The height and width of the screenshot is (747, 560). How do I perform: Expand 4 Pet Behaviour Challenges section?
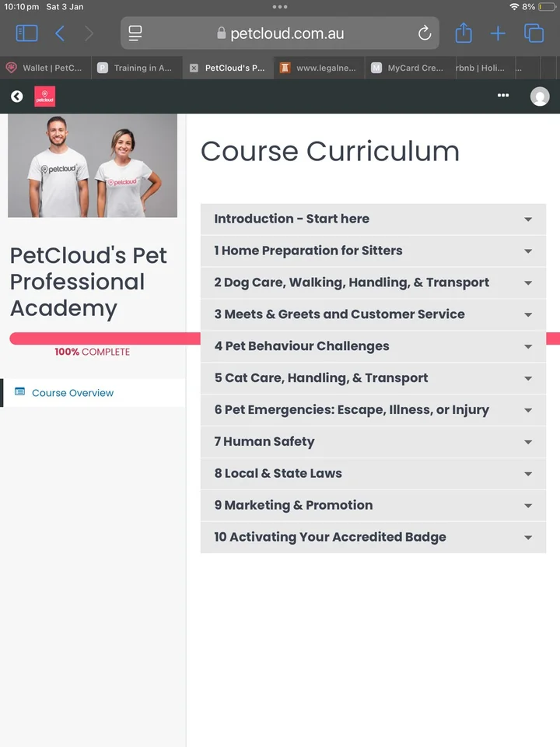pyautogui.click(x=373, y=346)
